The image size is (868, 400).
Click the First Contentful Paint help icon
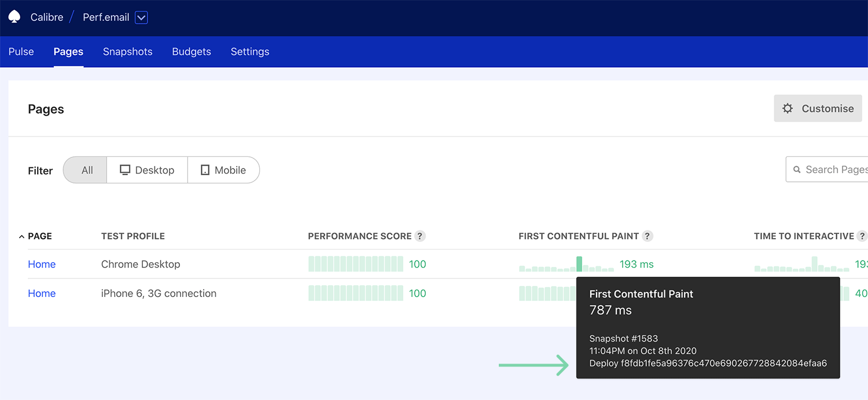coord(649,236)
